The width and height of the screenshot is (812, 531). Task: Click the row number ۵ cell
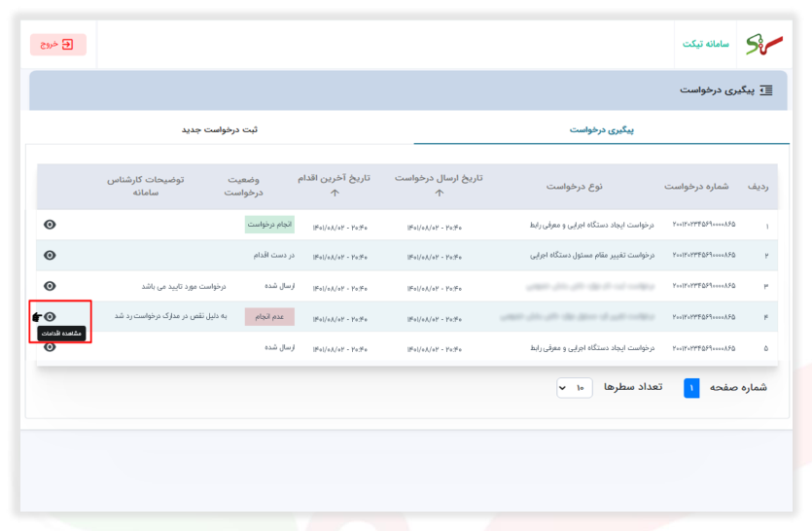click(x=766, y=348)
